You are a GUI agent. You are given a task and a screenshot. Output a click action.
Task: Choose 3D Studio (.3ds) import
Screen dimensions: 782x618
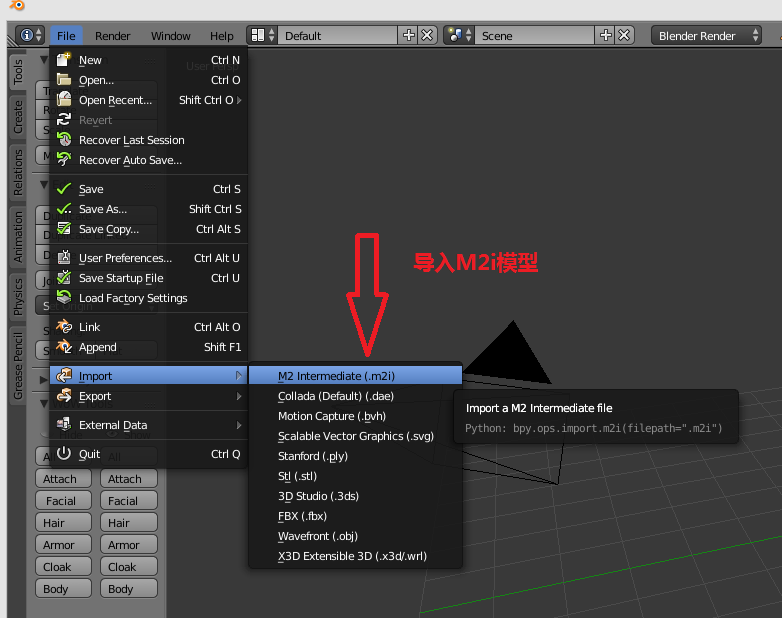coord(356,496)
